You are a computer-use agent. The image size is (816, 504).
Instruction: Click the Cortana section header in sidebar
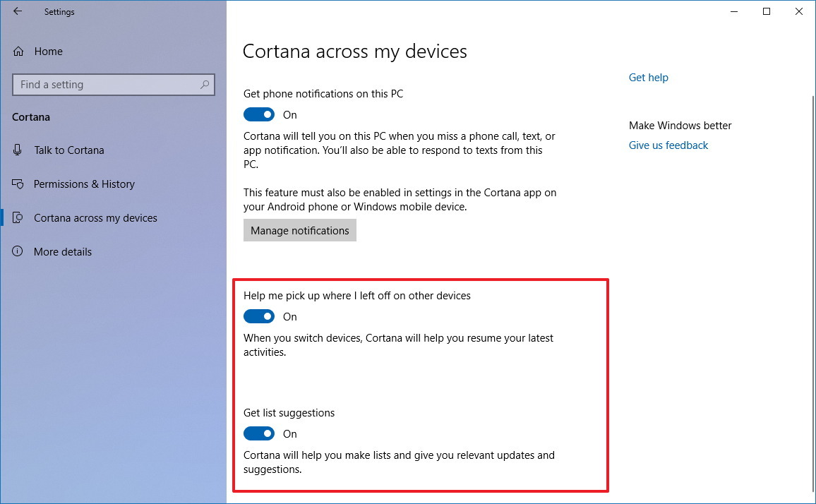pyautogui.click(x=31, y=117)
